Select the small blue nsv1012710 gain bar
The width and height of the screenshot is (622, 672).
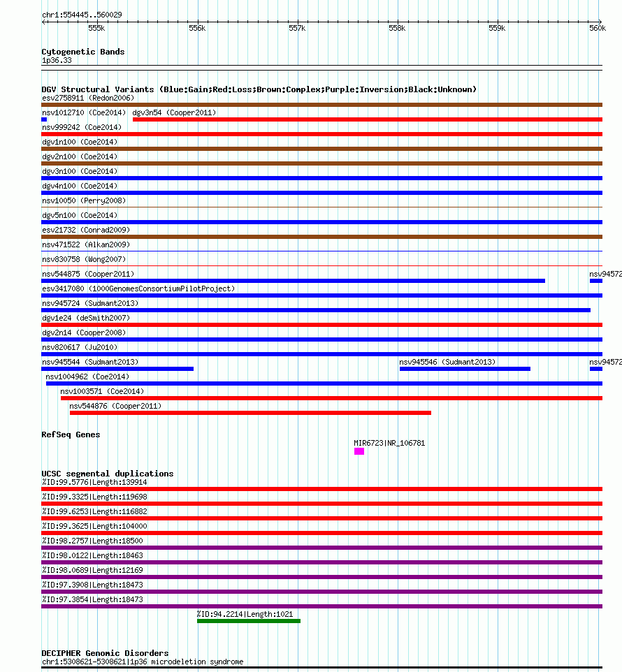(44, 119)
